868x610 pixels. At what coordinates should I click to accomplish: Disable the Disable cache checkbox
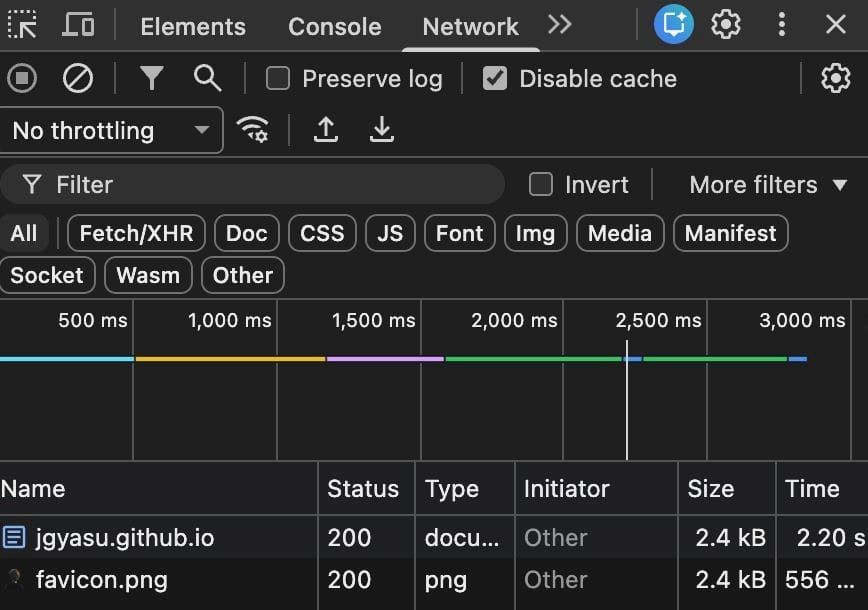[x=495, y=78]
